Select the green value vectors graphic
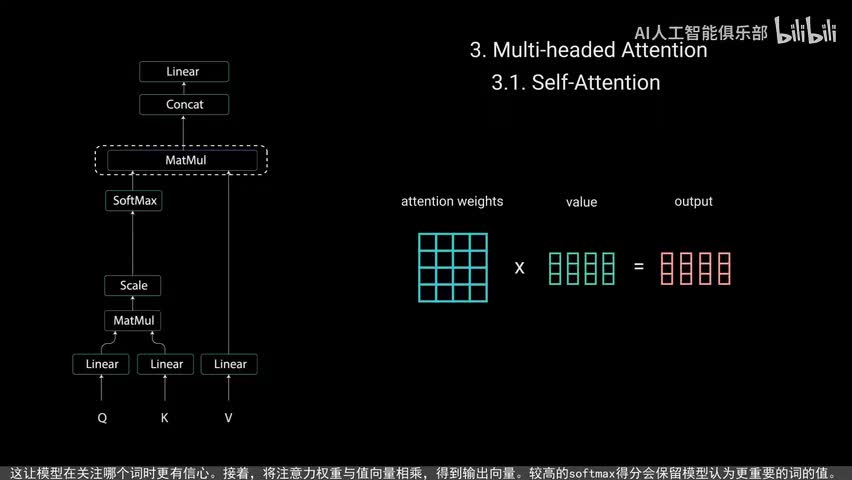The height and width of the screenshot is (480, 852). coord(581,268)
